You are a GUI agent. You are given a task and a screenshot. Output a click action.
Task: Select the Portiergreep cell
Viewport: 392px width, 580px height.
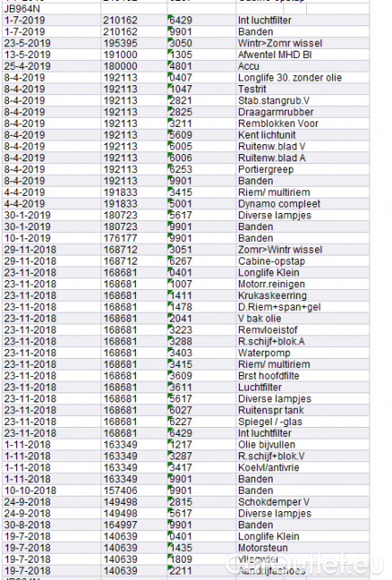point(302,169)
